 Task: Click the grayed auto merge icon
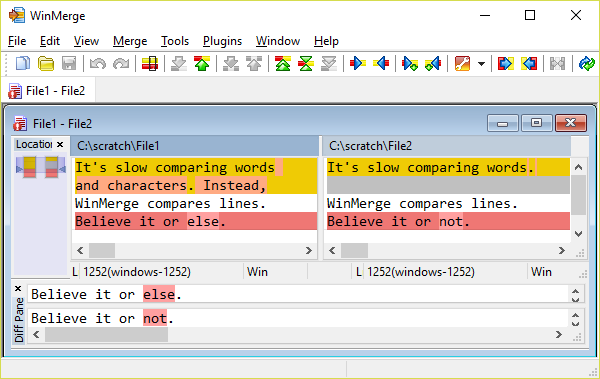557,63
